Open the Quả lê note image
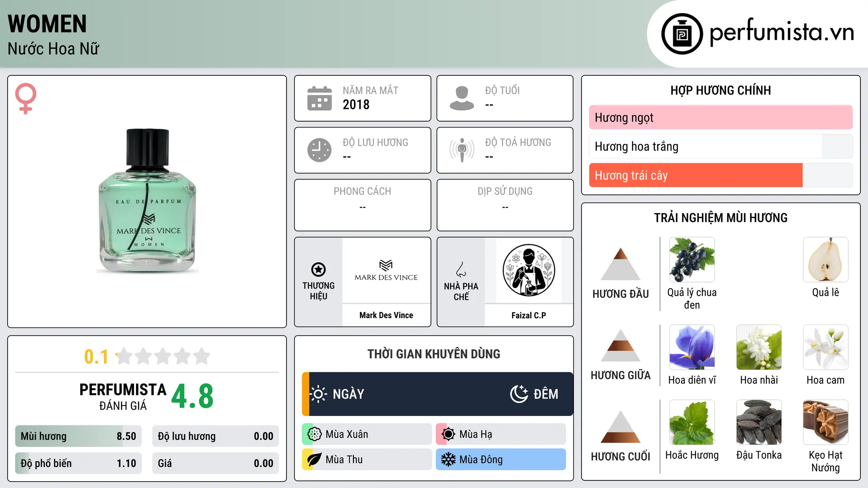The image size is (868, 488). (826, 260)
